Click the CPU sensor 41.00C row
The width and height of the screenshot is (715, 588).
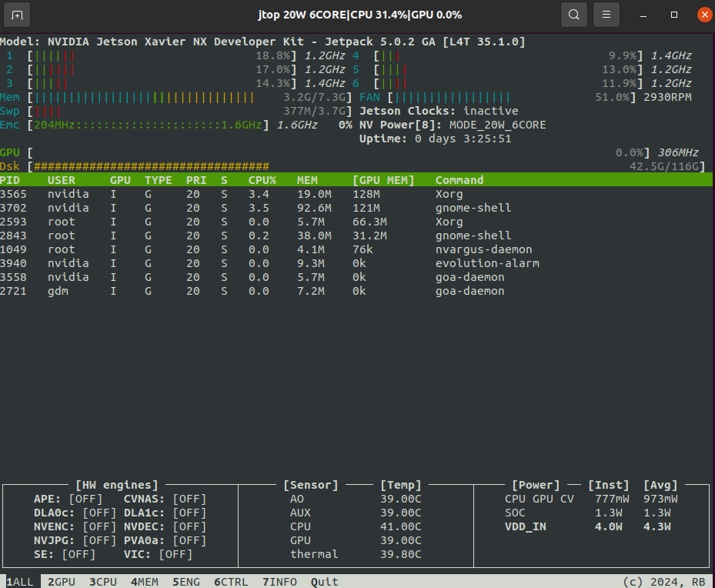pyautogui.click(x=356, y=527)
